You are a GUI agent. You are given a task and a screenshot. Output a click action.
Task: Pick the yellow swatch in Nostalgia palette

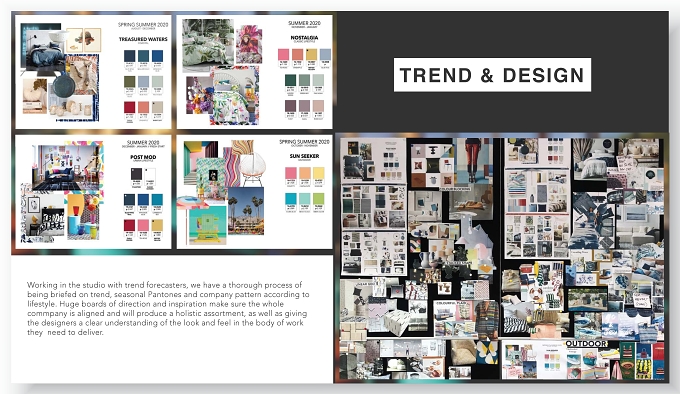pos(311,55)
